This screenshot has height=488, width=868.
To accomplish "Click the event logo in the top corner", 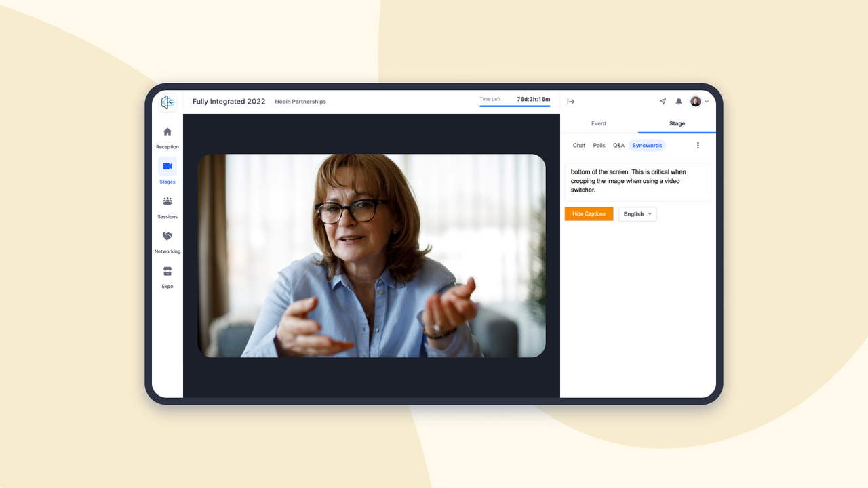I will pyautogui.click(x=167, y=102).
